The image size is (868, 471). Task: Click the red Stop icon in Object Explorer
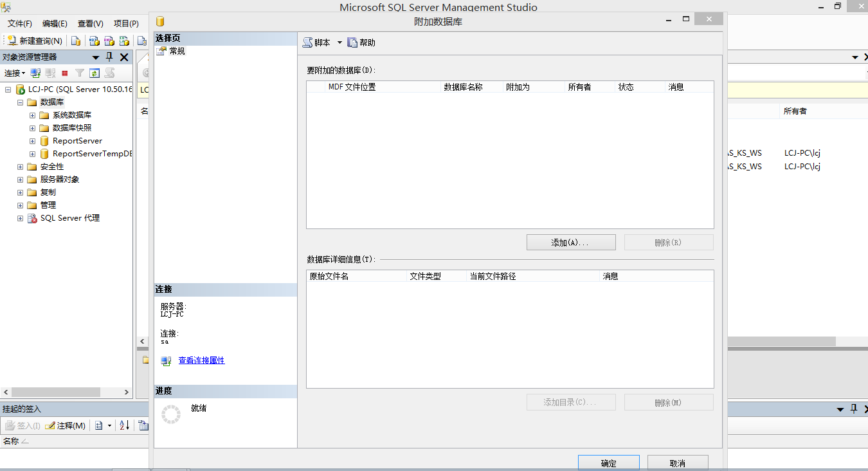65,73
